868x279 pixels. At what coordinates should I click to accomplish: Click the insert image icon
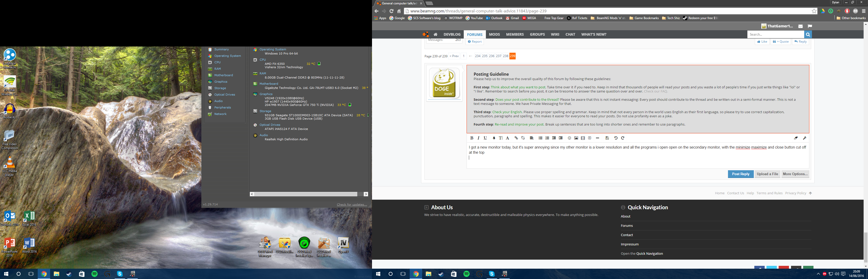[x=576, y=138]
